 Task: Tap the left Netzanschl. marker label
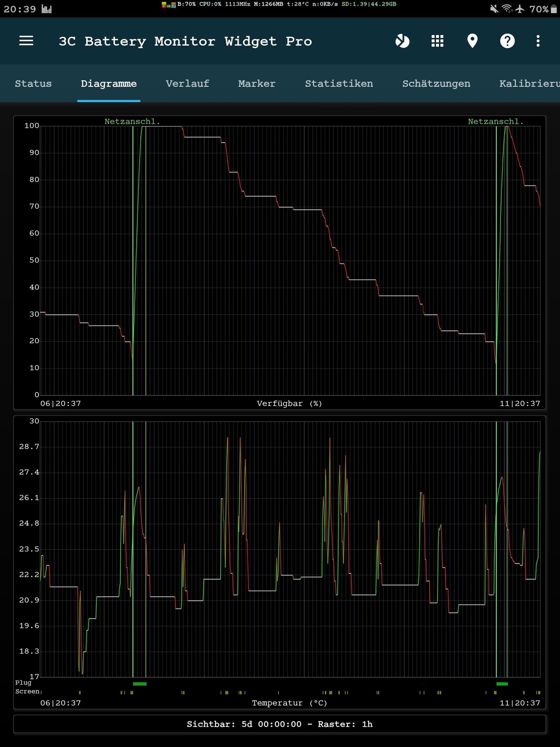pos(132,121)
